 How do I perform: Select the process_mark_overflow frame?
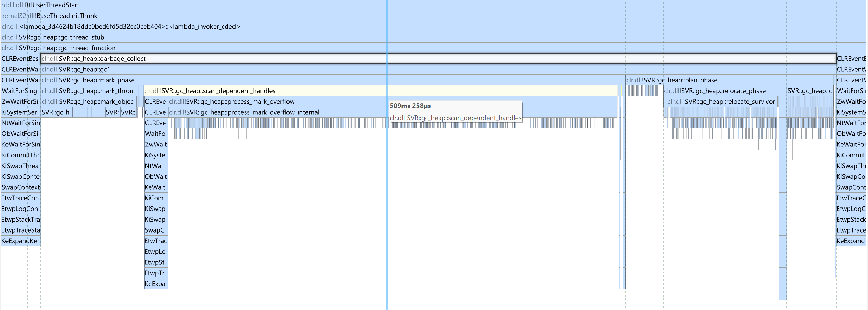coord(269,101)
